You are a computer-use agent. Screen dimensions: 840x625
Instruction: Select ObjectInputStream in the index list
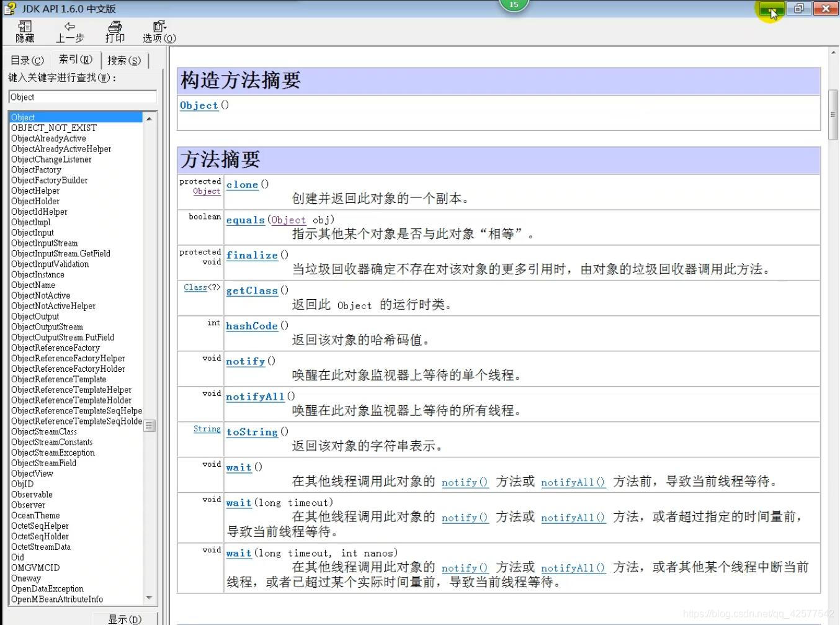click(44, 243)
